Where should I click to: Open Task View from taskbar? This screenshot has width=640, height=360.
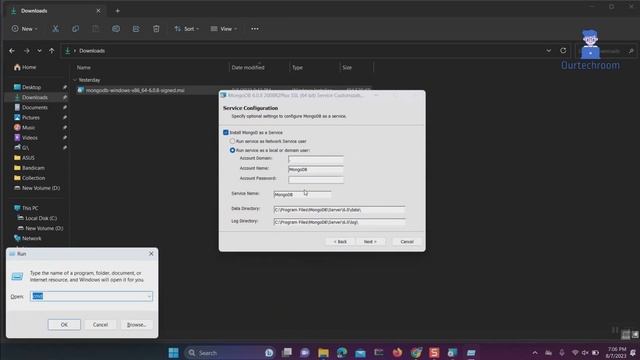tap(287, 353)
